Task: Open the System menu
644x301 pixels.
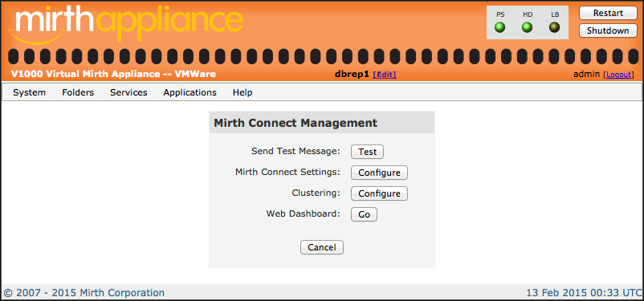Action: (29, 92)
